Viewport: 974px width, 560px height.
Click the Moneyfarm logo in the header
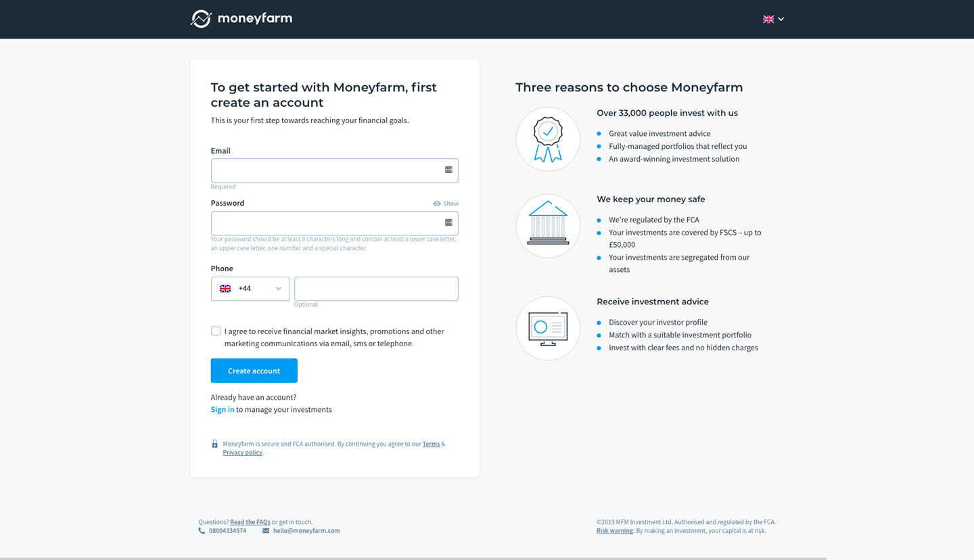(x=241, y=19)
